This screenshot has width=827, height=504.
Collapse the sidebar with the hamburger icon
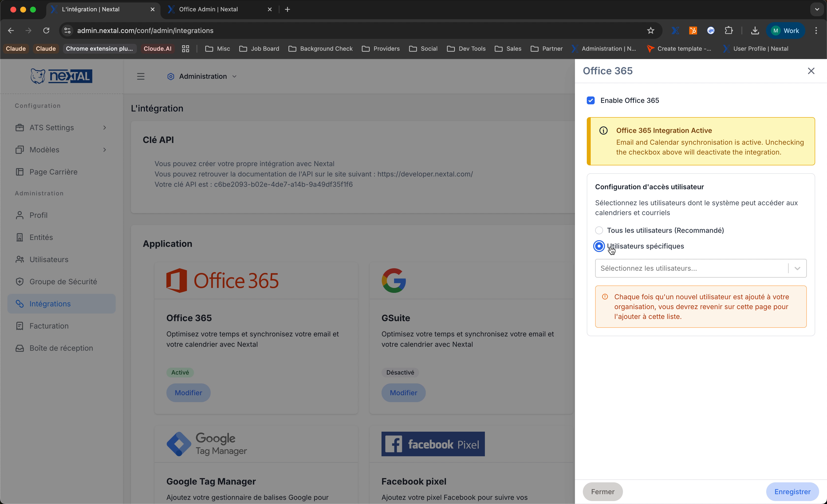(141, 76)
